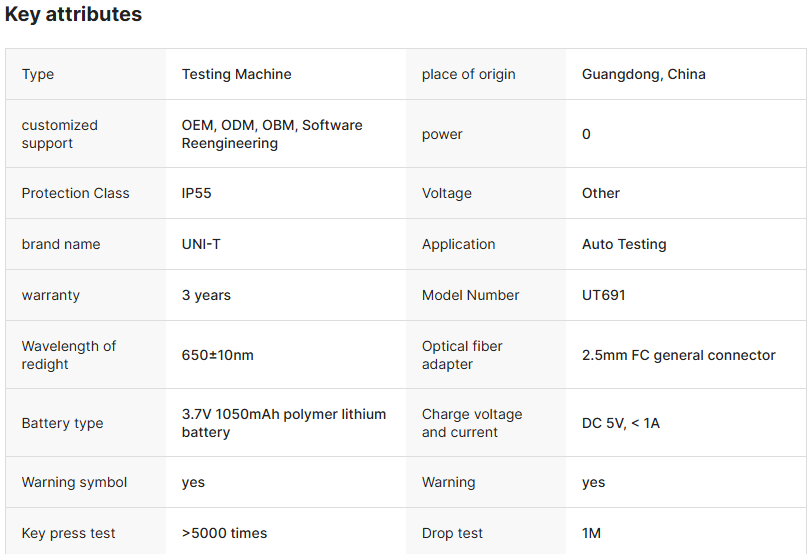Select the 3.7V 1050mAh polymer lithium battery text
The image size is (808, 554).
283,423
